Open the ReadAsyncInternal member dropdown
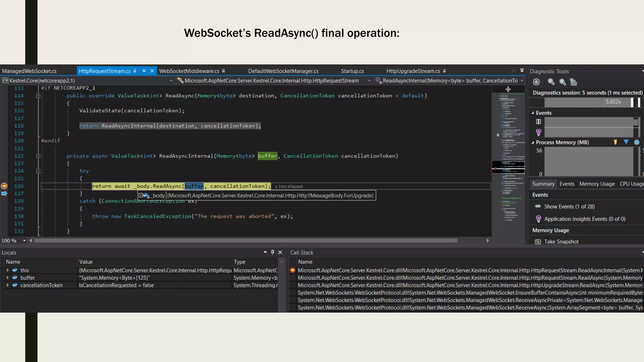 coord(522,81)
